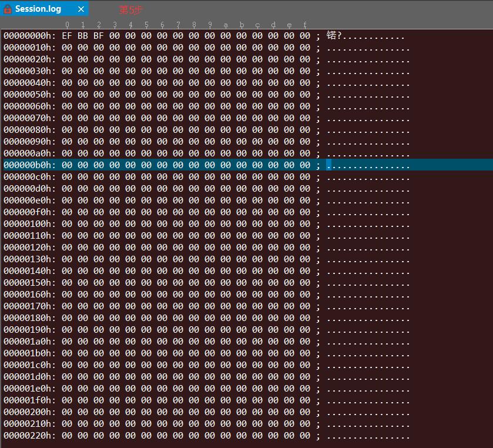This screenshot has height=448, width=493.
Task: Click last 00 byte in row 000000b0h
Action: 304,165
